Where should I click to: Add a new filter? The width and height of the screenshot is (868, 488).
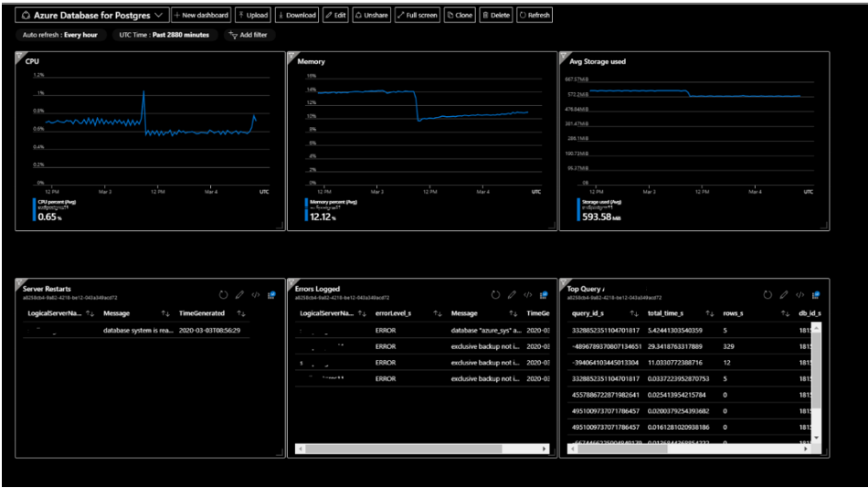[x=248, y=35]
